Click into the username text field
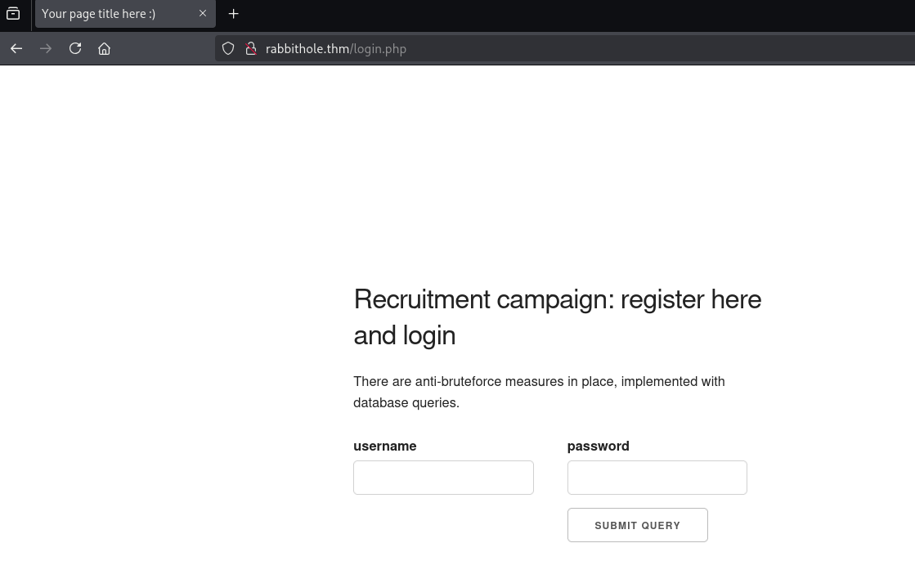The width and height of the screenshot is (915, 588). coord(443,478)
